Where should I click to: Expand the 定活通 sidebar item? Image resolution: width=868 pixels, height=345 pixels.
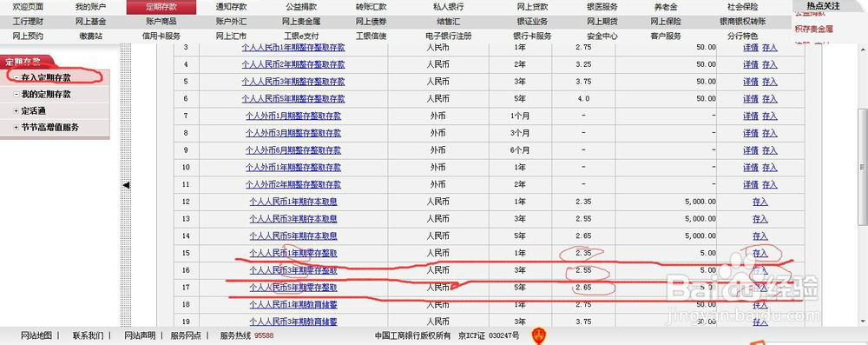(x=16, y=111)
